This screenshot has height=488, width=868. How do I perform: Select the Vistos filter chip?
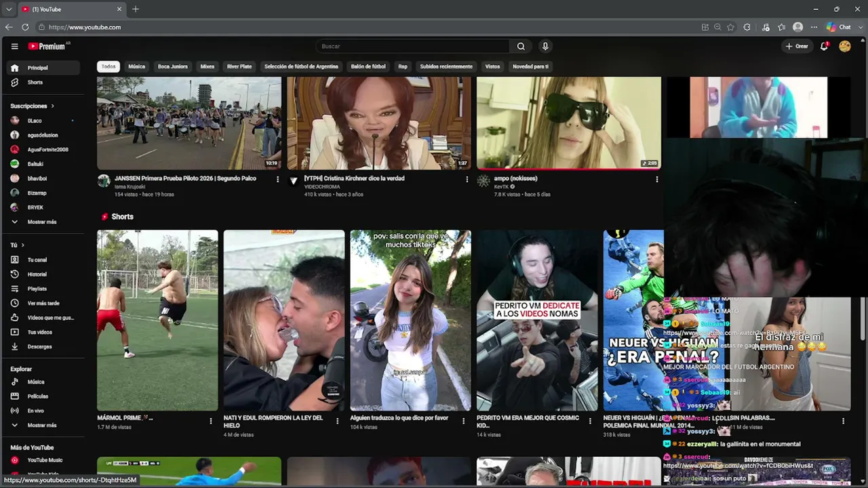(x=492, y=66)
